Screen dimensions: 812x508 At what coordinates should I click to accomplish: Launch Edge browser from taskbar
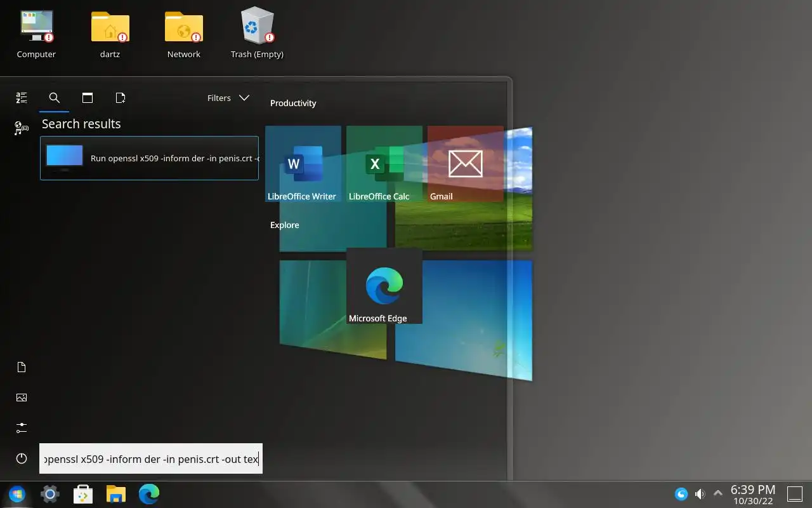click(x=149, y=494)
